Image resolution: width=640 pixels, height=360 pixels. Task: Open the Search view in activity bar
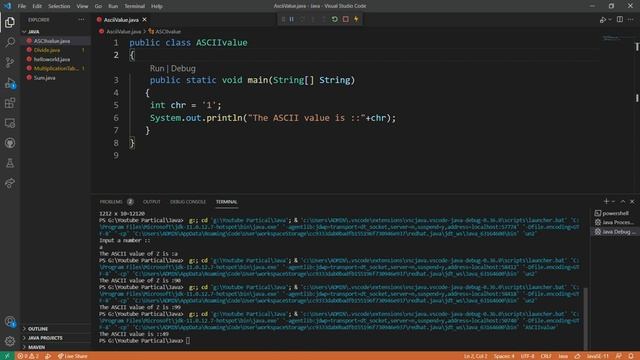click(x=10, y=42)
